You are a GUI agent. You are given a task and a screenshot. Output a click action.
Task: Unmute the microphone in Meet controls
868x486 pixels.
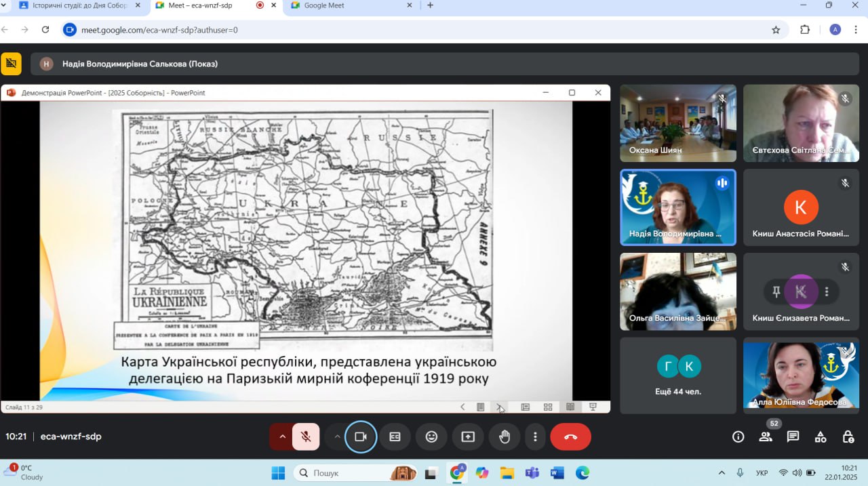coord(306,437)
